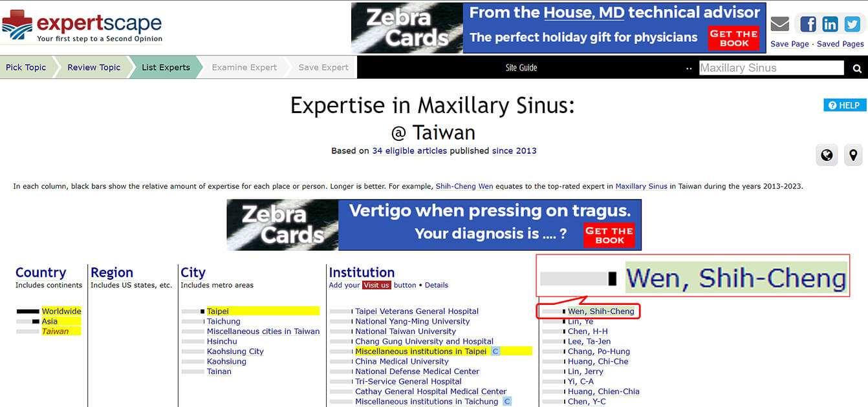Click the map pin location icon
Screen dimensions: 868x407
coord(853,155)
